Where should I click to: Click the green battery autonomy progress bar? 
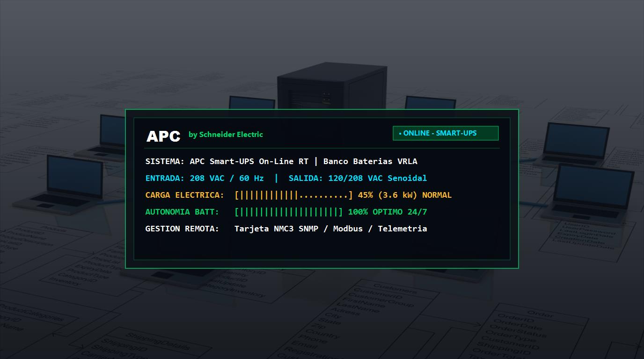coord(289,212)
